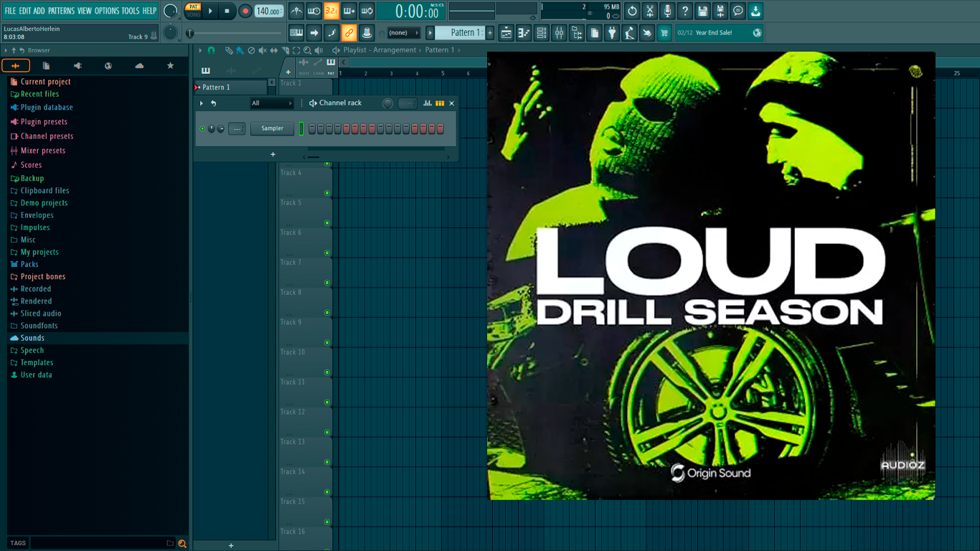Open the OPTIONS menu
This screenshot has height=551, width=980.
(x=107, y=11)
